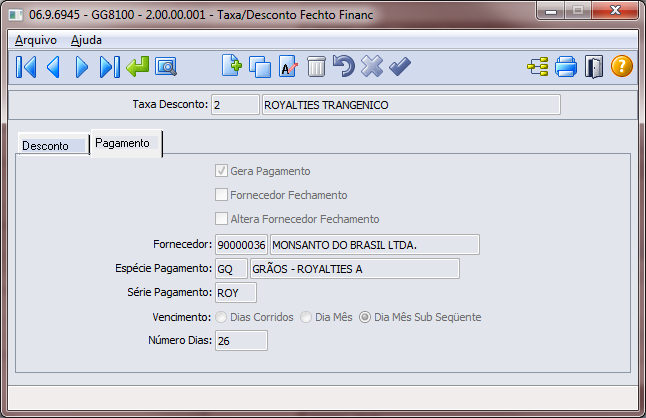This screenshot has width=646, height=418.
Task: Select Dia Mês Sub Seqüente radio
Action: [365, 317]
